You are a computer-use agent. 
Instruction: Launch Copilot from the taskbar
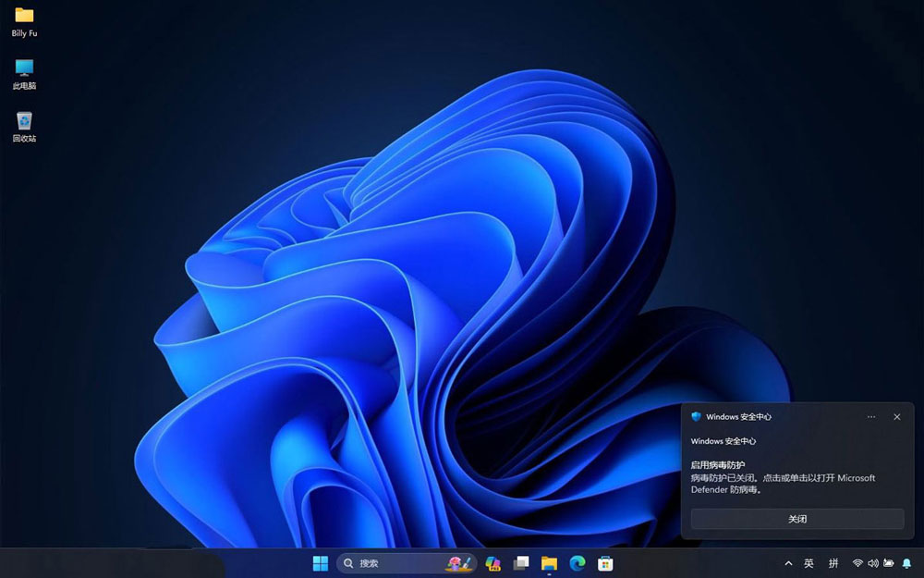pyautogui.click(x=492, y=563)
